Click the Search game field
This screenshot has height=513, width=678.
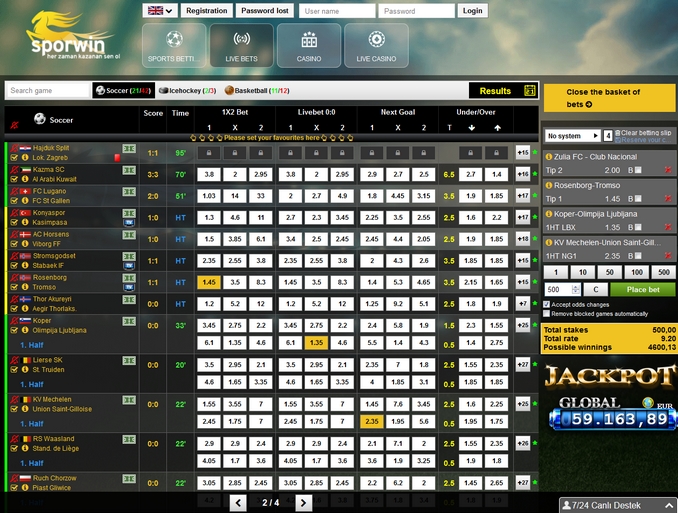(x=48, y=90)
